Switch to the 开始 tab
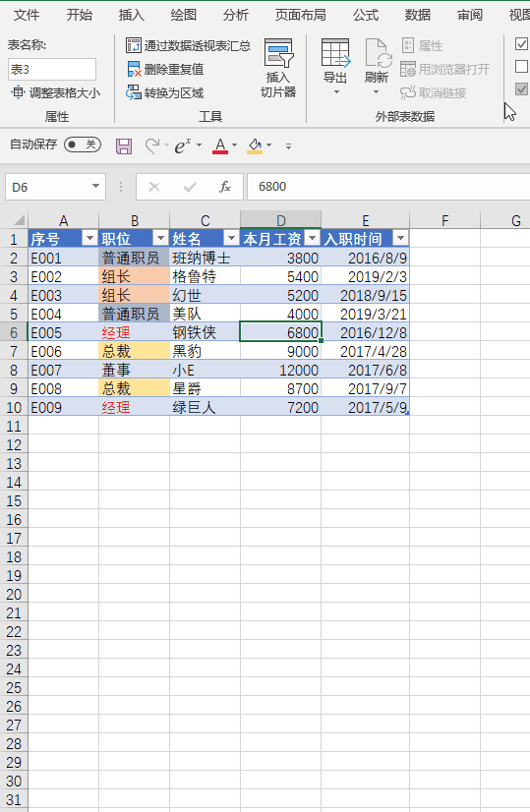 pyautogui.click(x=80, y=15)
